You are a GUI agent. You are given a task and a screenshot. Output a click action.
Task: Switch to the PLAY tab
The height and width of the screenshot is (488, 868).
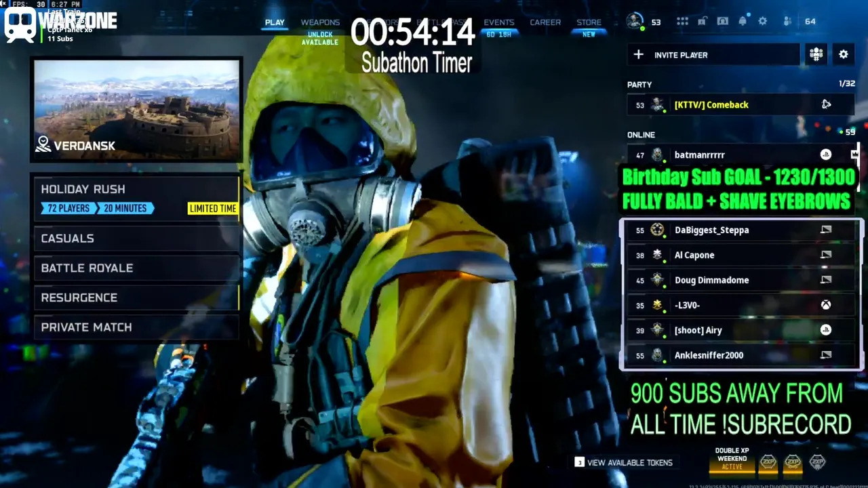pyautogui.click(x=275, y=22)
